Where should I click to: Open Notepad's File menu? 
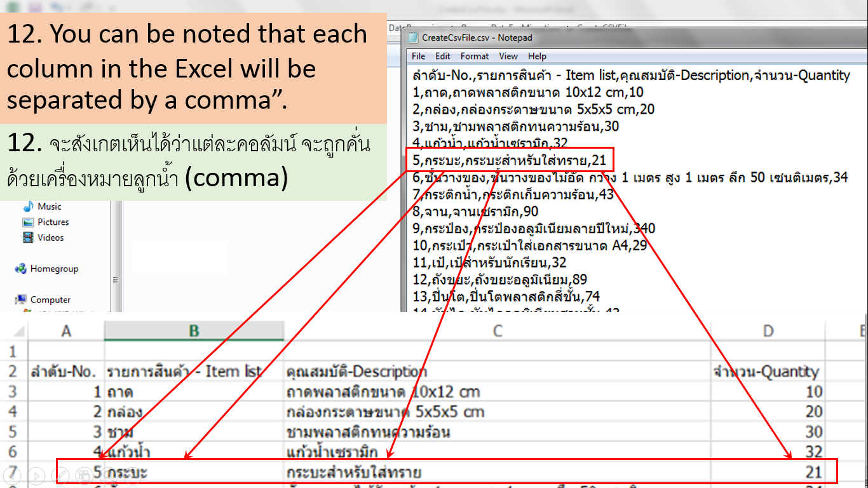pyautogui.click(x=417, y=56)
